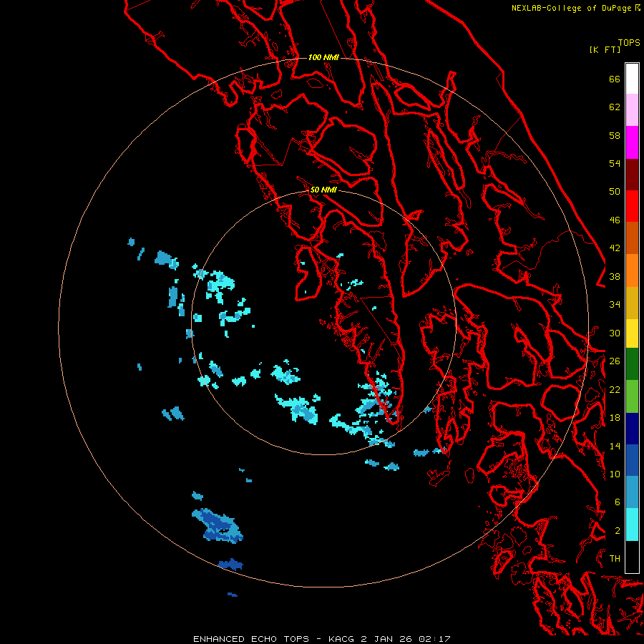Click the bright red 46-50 kft swatch
The height and width of the screenshot is (644, 644).
point(632,206)
